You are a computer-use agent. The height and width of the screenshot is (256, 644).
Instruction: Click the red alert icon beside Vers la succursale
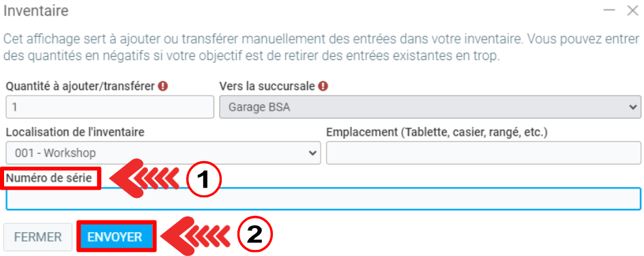323,86
